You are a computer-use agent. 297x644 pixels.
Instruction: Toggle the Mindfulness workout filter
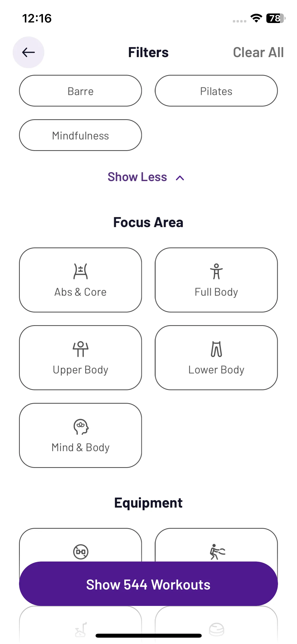tap(81, 135)
